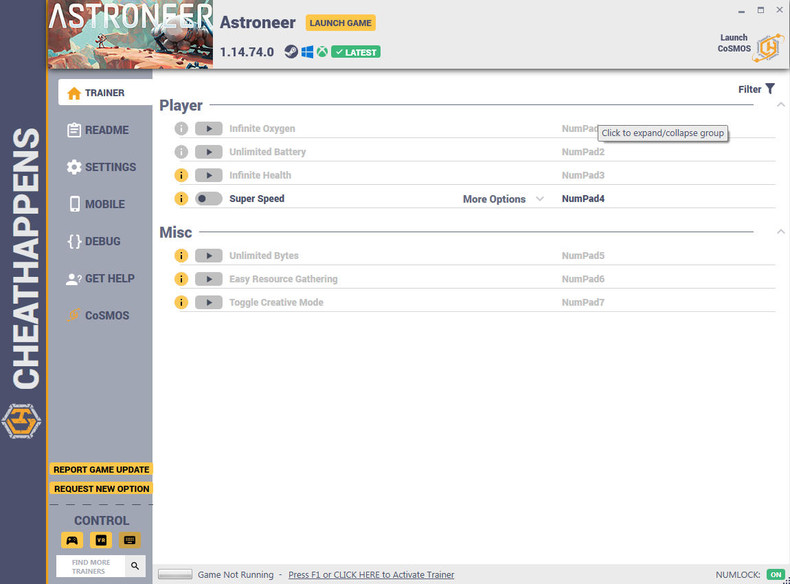Collapse the Misc group chevron
Screen dimensions: 790x584
click(x=780, y=232)
